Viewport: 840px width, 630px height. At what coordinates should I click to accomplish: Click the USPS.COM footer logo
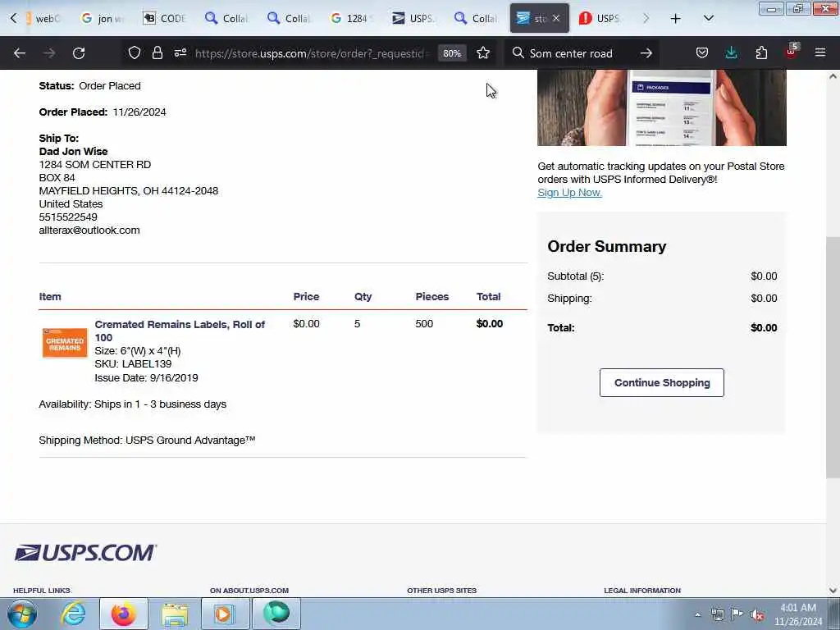click(x=85, y=553)
